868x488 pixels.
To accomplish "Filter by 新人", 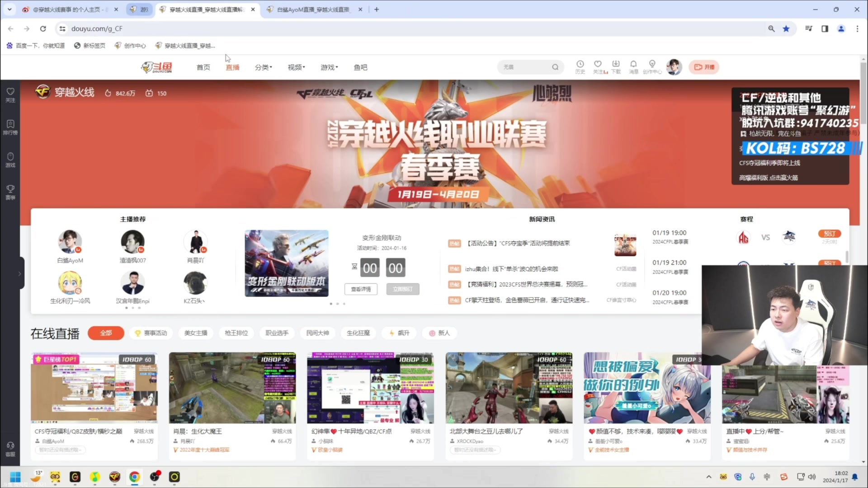I will (439, 333).
